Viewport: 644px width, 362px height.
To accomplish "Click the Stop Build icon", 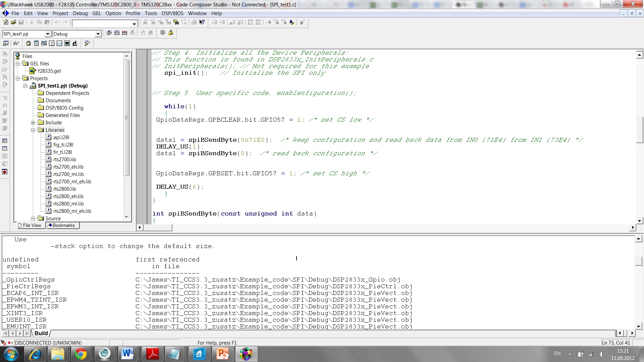I will point(132,33).
